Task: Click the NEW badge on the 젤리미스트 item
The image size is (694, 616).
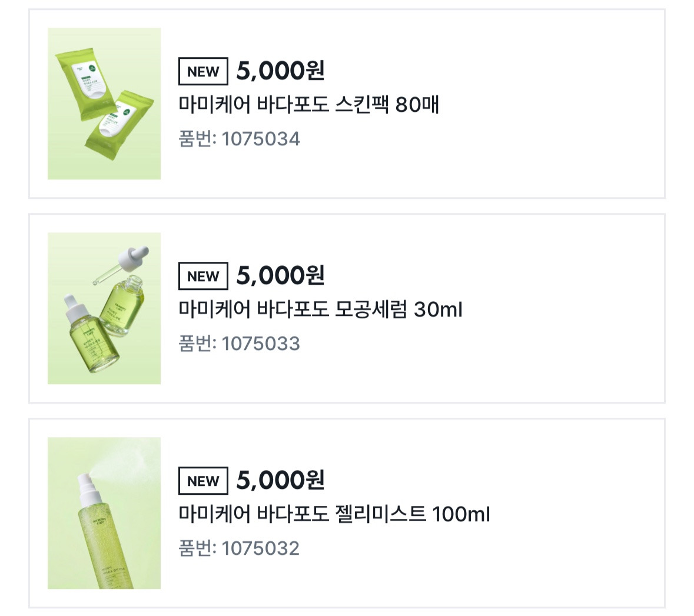Action: pos(203,481)
